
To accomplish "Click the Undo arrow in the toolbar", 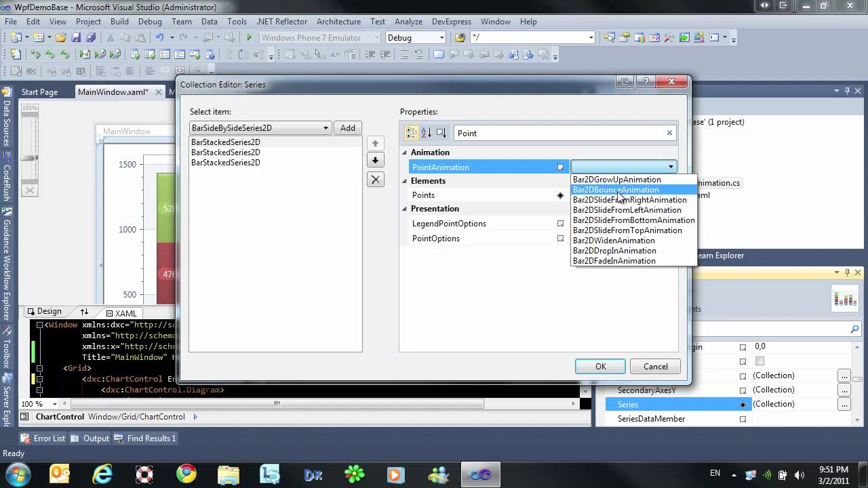I will (x=159, y=38).
